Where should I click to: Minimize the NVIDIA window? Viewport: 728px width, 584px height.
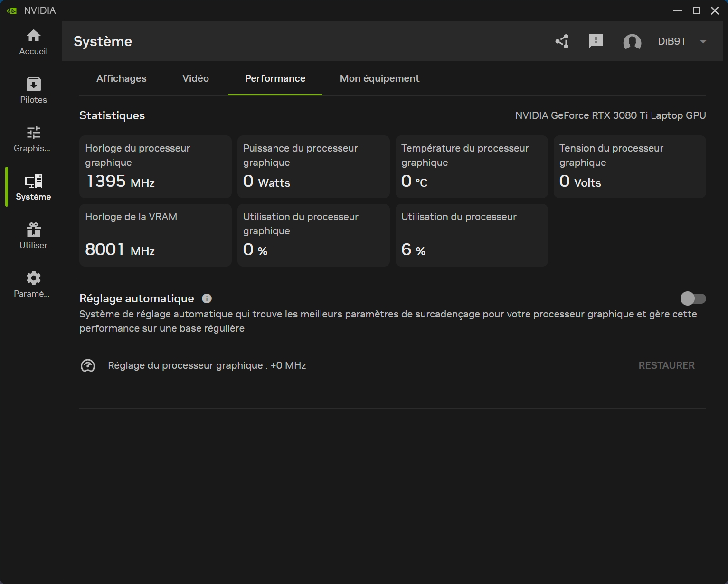point(678,10)
